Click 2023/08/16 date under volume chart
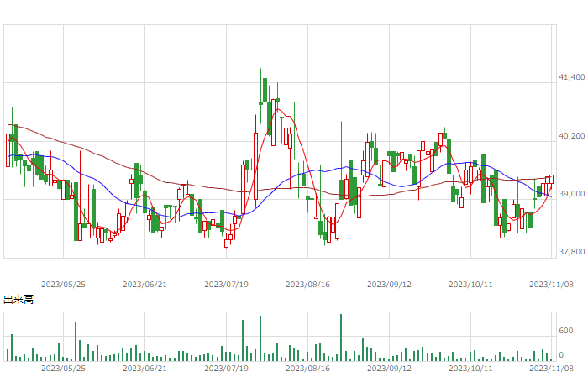Viewport: 588px width, 377px height. 308,369
